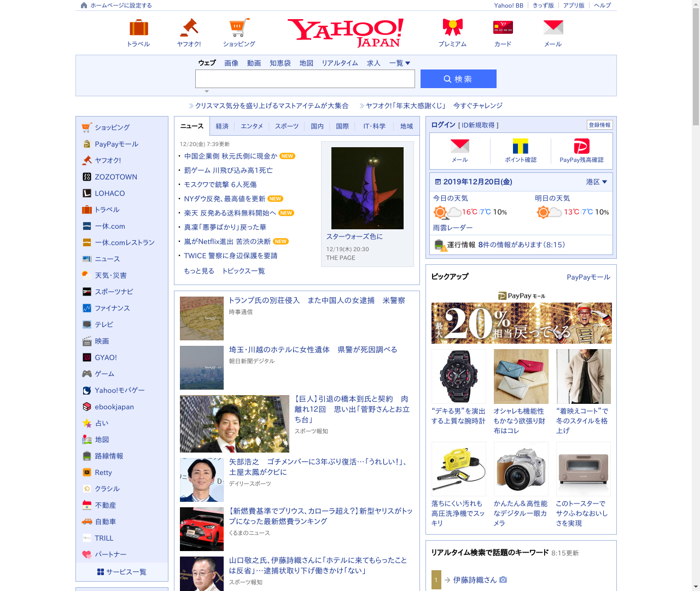Switch to the 経済 news tab
This screenshot has width=700, height=591.
(x=222, y=126)
